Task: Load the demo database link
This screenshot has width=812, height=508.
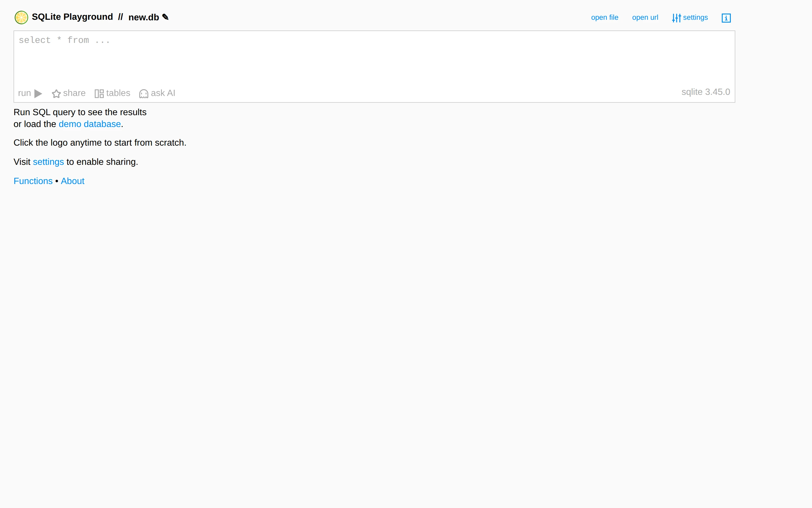Action: click(x=90, y=124)
